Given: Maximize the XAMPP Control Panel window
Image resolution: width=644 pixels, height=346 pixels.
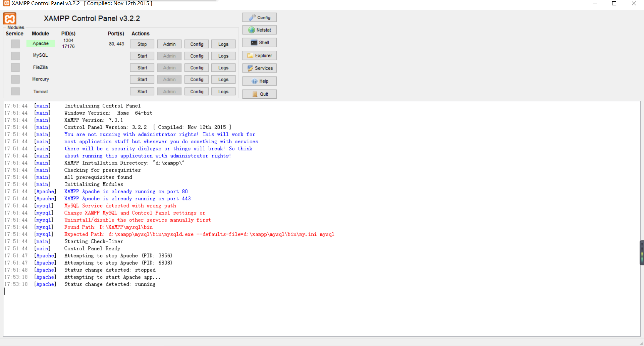Looking at the screenshot, I should (x=614, y=3).
